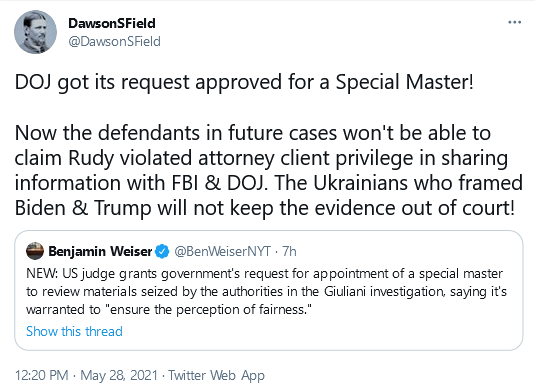
Task: Open the three-dot more options menu
Action: (514, 23)
